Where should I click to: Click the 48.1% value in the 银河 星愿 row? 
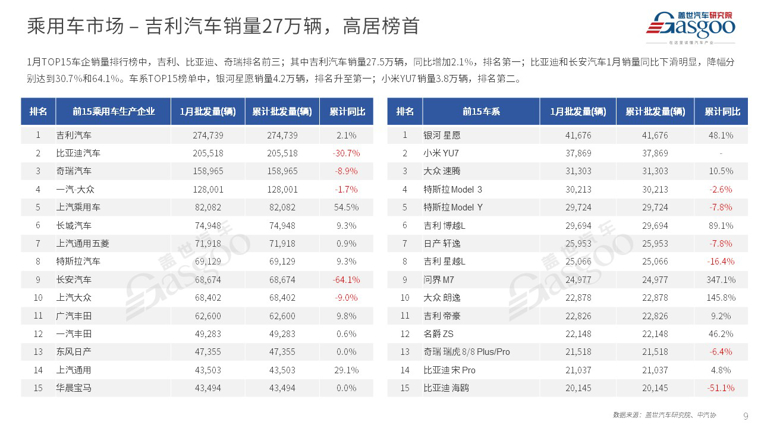coord(721,135)
